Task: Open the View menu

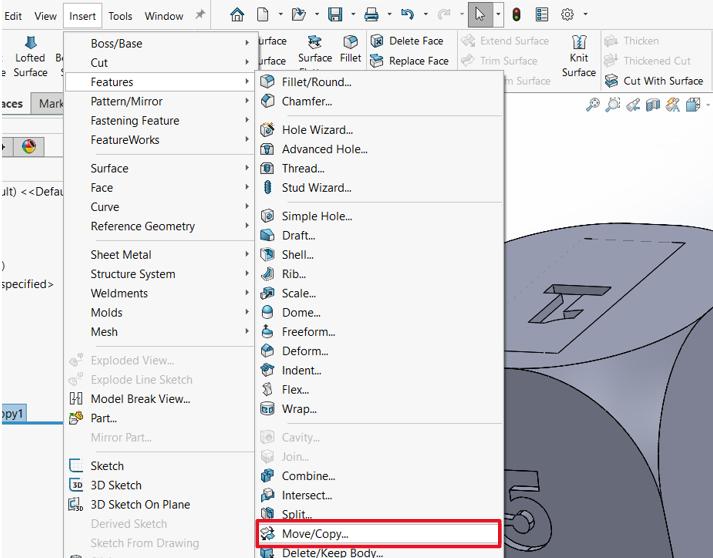Action: click(45, 16)
